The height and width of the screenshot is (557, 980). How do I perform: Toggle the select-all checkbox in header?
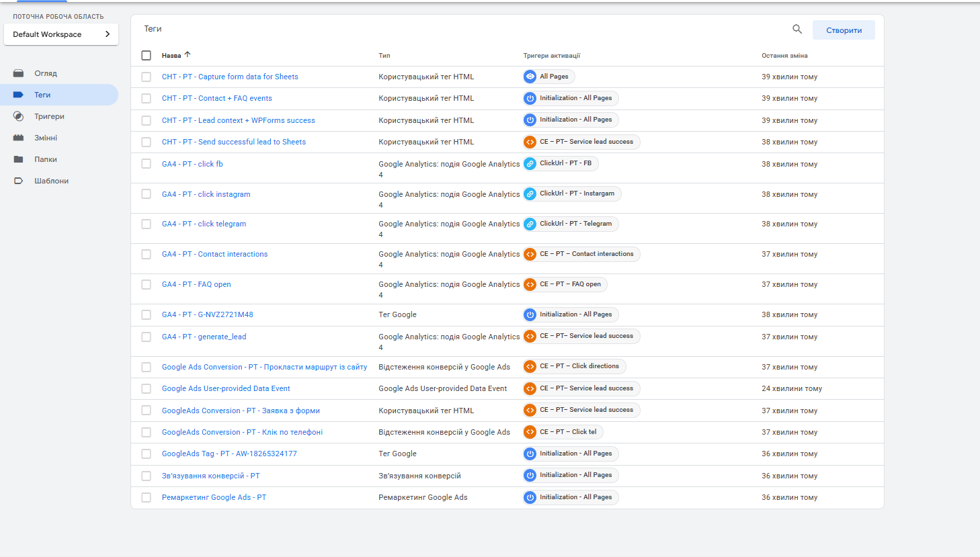(146, 55)
